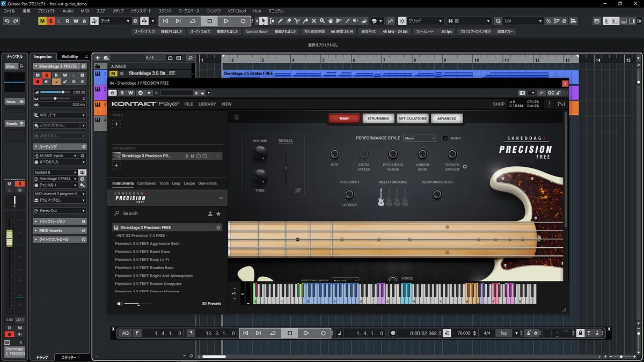
Task: Click the vibrato amount settings gear
Action: point(465,166)
